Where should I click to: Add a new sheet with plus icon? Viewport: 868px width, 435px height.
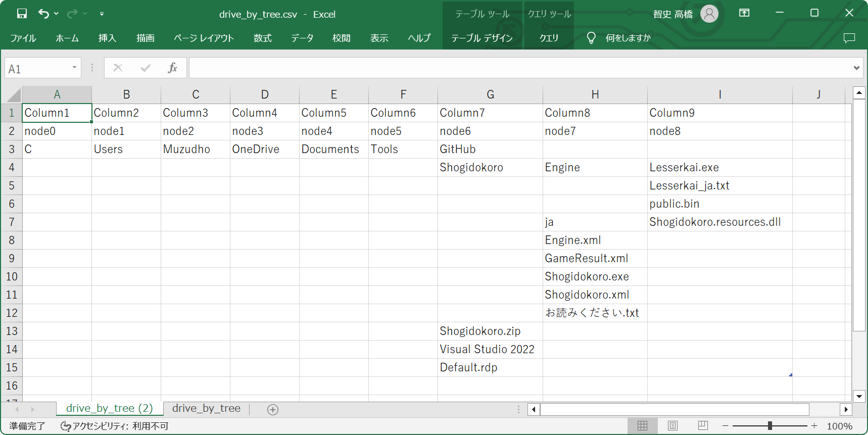[x=273, y=410]
